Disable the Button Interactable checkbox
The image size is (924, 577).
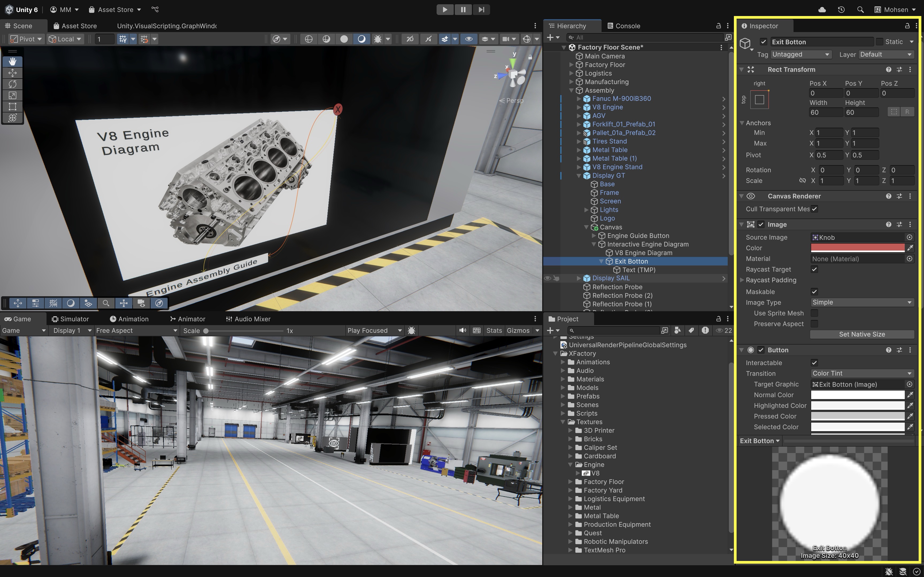click(x=814, y=363)
